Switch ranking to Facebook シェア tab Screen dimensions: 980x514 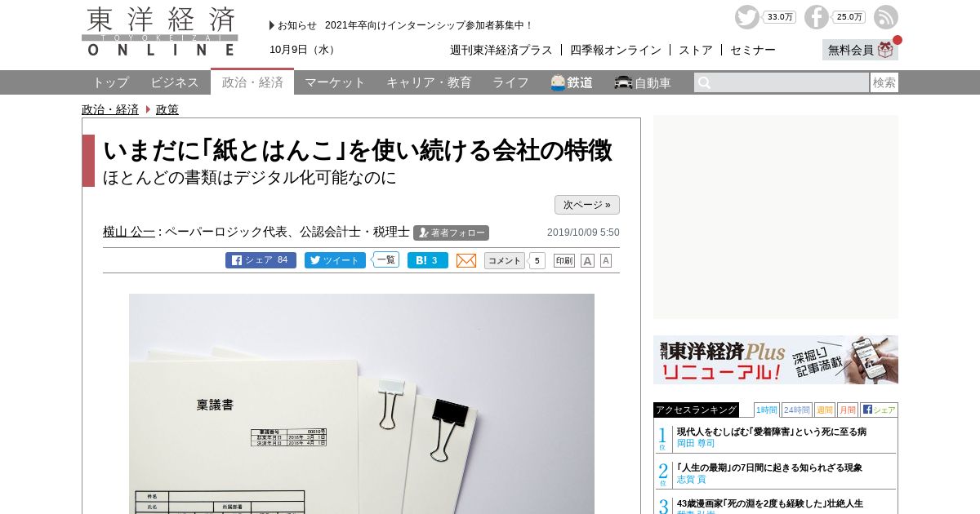(879, 410)
